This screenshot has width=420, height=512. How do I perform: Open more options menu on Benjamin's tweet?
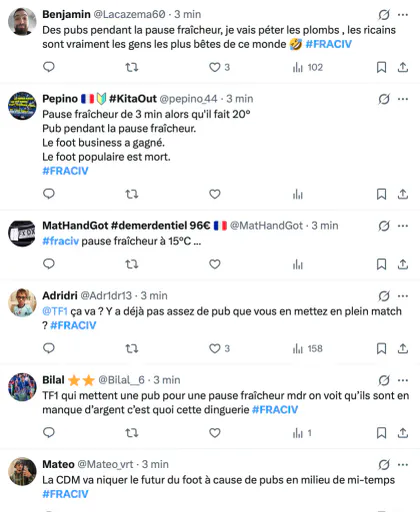point(403,14)
